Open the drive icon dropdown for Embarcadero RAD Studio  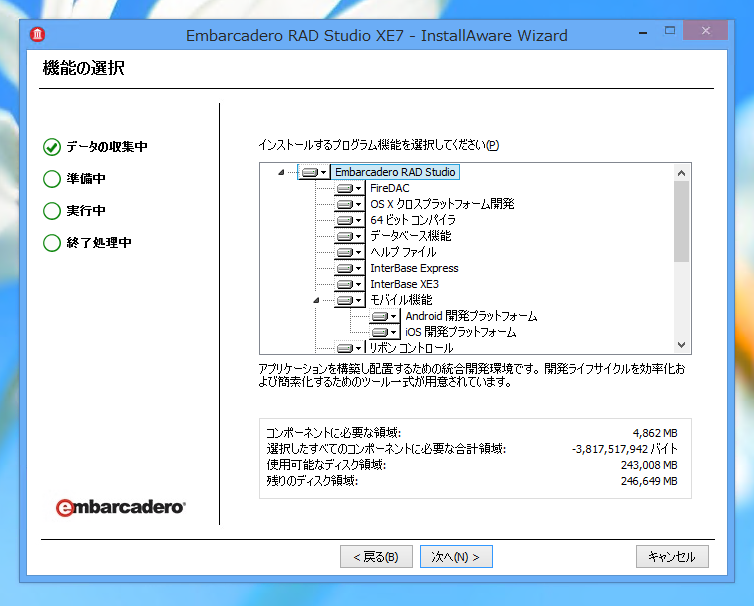pyautogui.click(x=314, y=172)
